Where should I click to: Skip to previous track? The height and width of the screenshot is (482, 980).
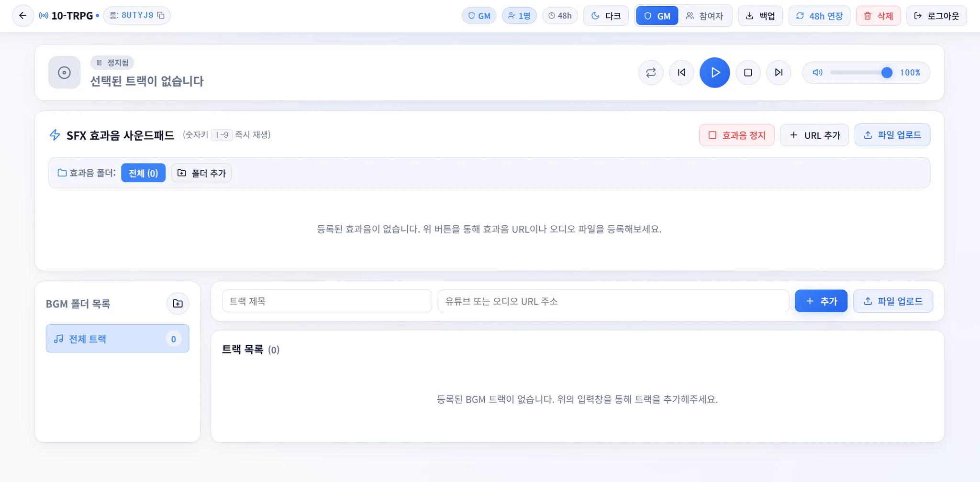point(681,73)
